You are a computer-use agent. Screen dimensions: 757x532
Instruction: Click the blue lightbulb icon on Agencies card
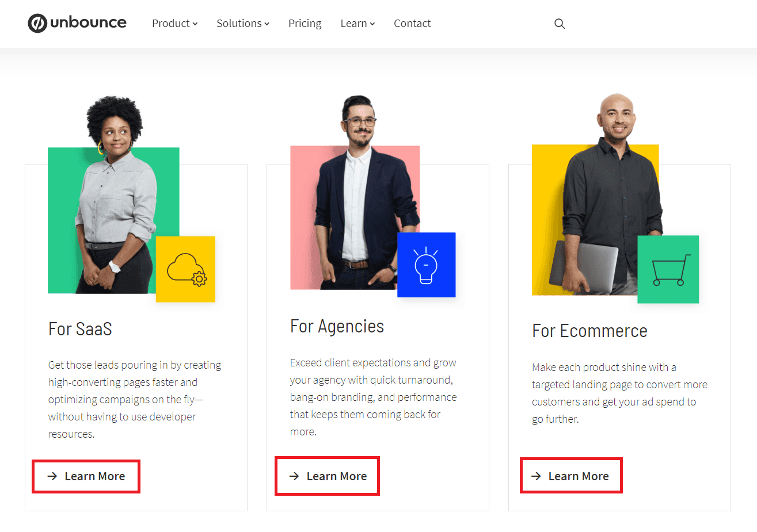426,265
